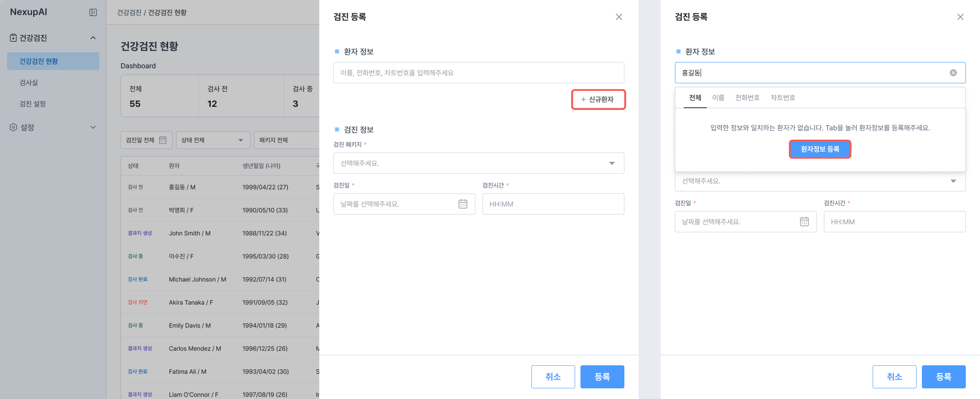
Task: Click calendar icon in left panel 검진일 field
Action: click(463, 204)
